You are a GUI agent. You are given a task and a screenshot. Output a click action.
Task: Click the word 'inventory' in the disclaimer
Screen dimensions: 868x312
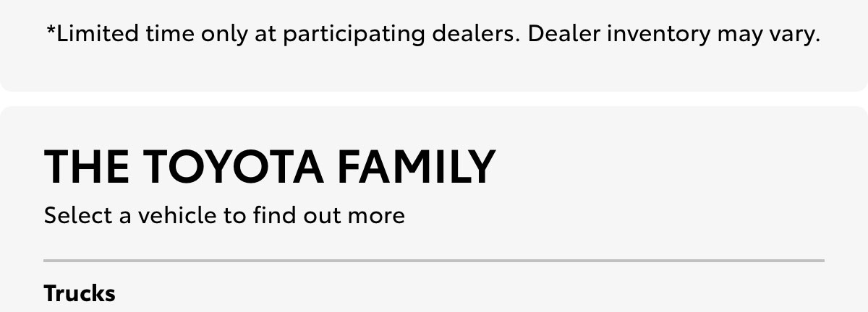pos(656,35)
